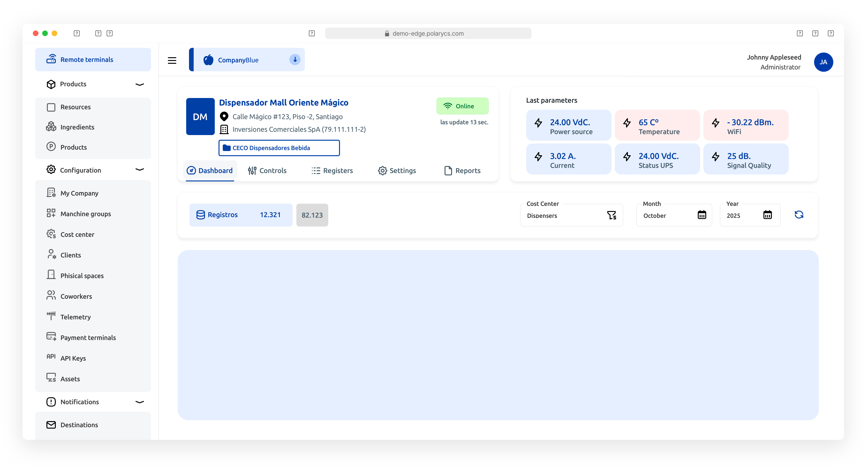Click the company building icon by Inversiones
The height and width of the screenshot is (468, 868).
(224, 129)
